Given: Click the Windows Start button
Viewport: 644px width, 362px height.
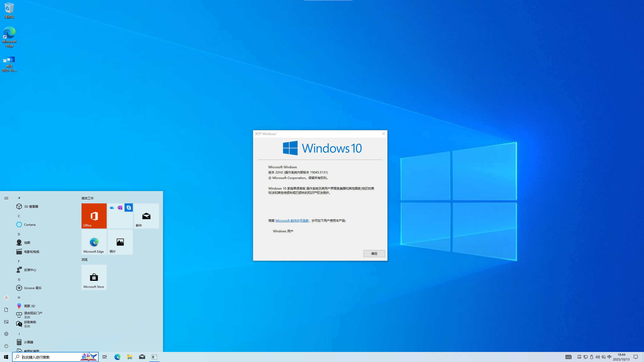Looking at the screenshot, I should pyautogui.click(x=6, y=357).
